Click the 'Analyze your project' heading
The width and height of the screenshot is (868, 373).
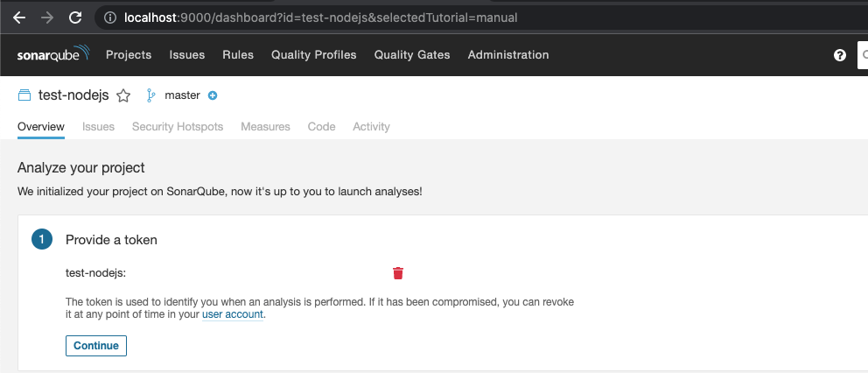pyautogui.click(x=81, y=167)
